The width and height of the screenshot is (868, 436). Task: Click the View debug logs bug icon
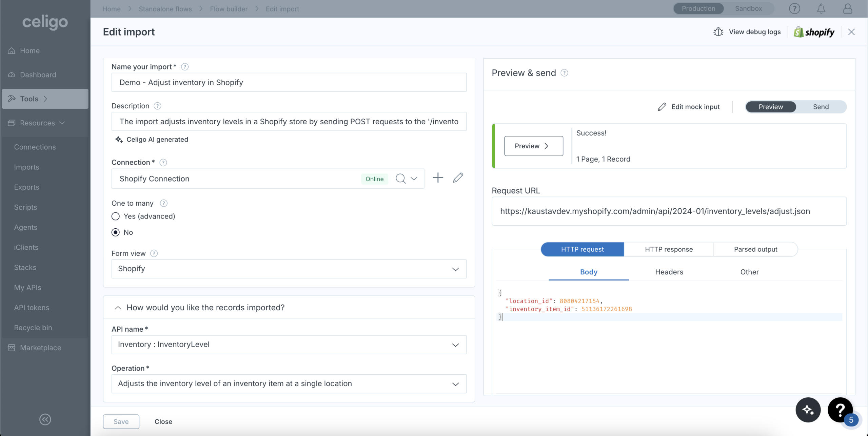[x=718, y=32]
